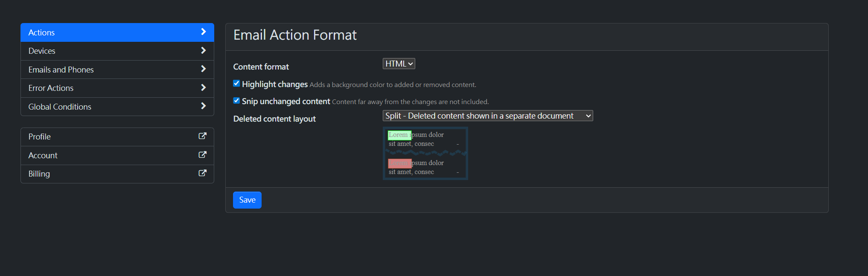This screenshot has width=868, height=276.
Task: Open Emails and Phones menu item
Action: [61, 70]
